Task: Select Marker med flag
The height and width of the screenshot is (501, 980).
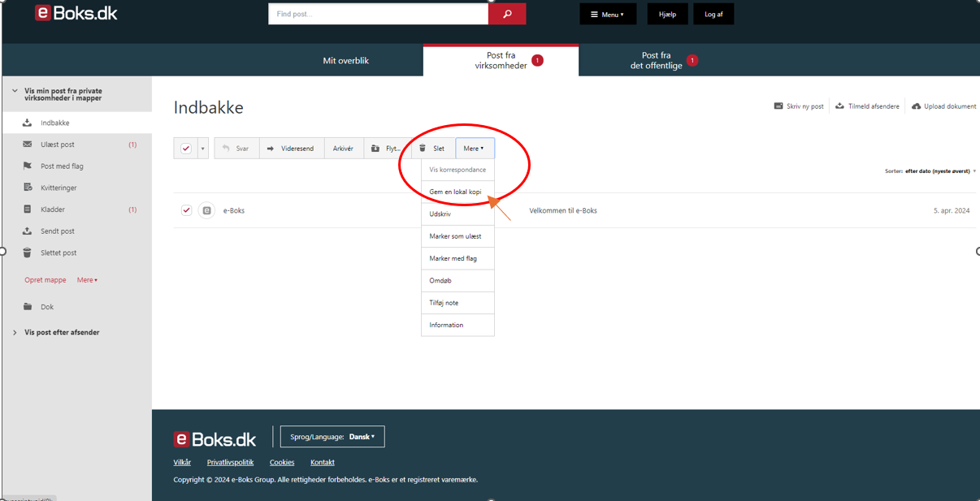Action: tap(457, 258)
